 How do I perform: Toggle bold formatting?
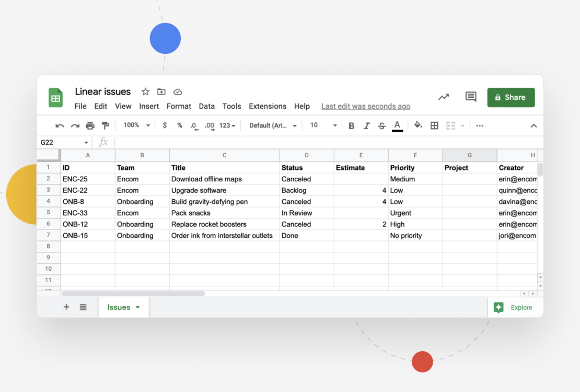[352, 126]
